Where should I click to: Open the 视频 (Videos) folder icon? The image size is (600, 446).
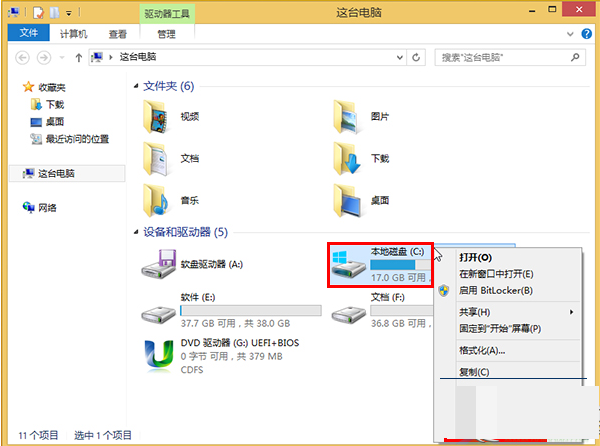[x=160, y=117]
